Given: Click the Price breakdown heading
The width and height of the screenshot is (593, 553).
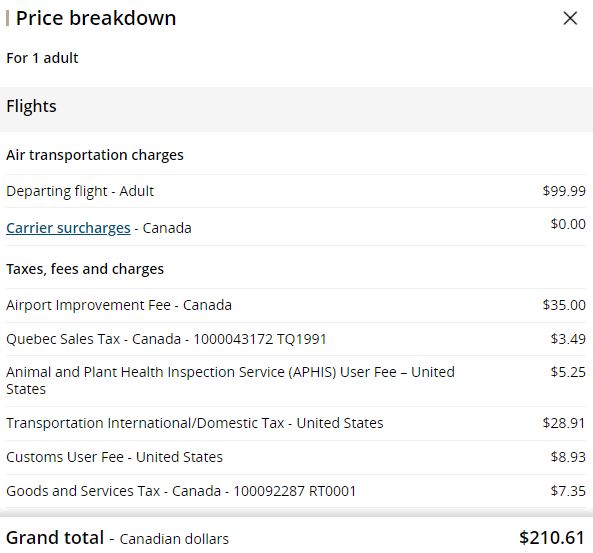Looking at the screenshot, I should (96, 18).
